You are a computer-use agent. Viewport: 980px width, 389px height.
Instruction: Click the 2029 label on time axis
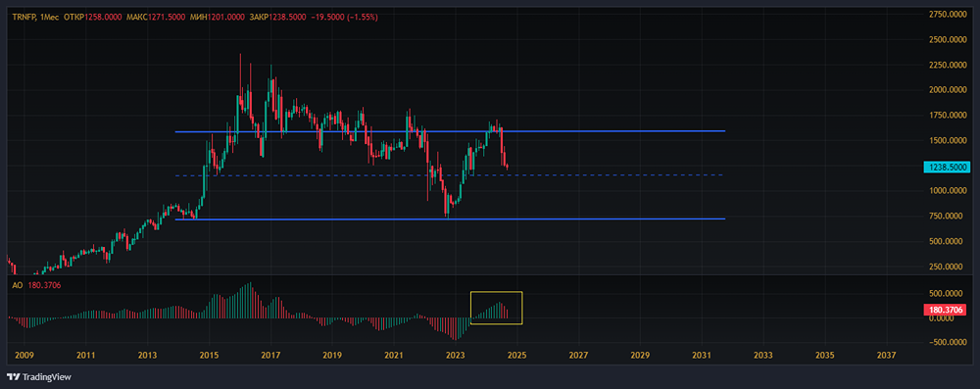pyautogui.click(x=640, y=356)
